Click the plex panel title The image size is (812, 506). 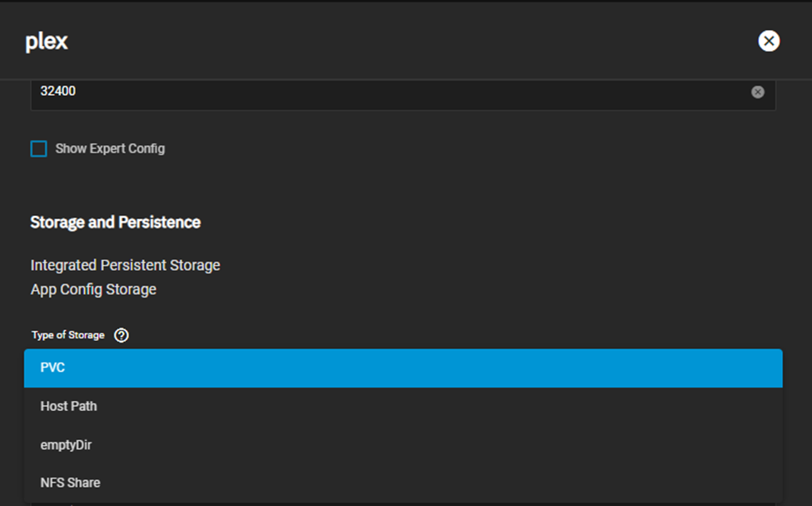coord(47,42)
